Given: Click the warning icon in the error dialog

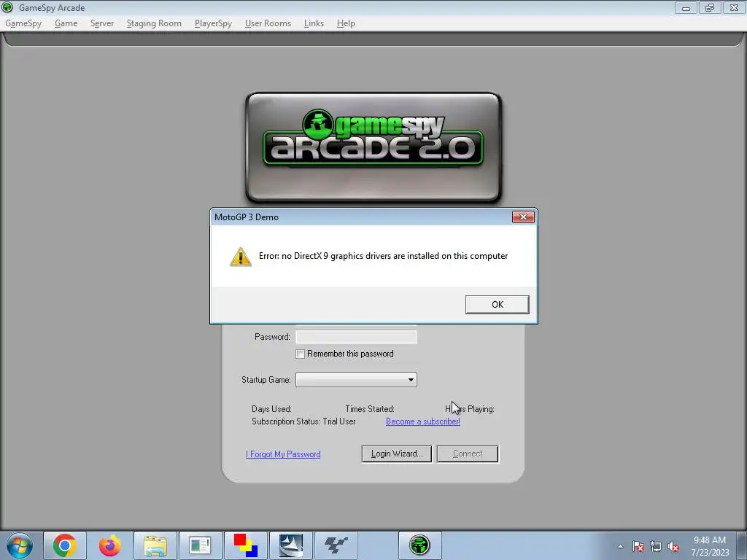Looking at the screenshot, I should click(x=241, y=256).
